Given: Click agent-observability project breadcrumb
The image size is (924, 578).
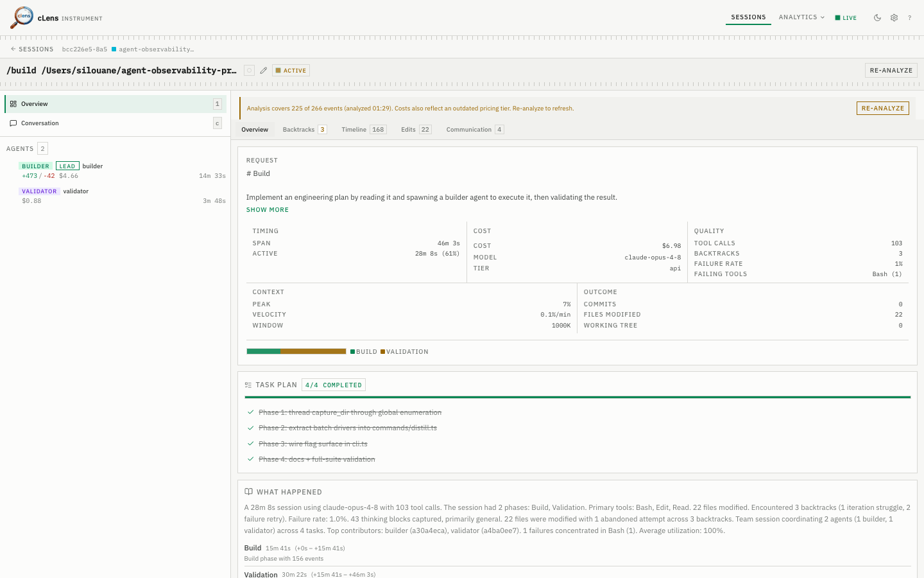Looking at the screenshot, I should point(157,49).
